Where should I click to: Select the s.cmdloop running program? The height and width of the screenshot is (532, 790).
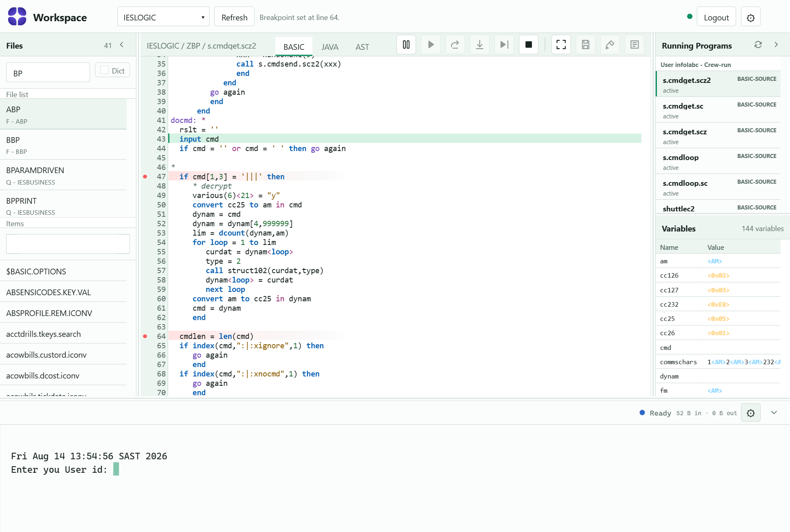click(x=719, y=161)
